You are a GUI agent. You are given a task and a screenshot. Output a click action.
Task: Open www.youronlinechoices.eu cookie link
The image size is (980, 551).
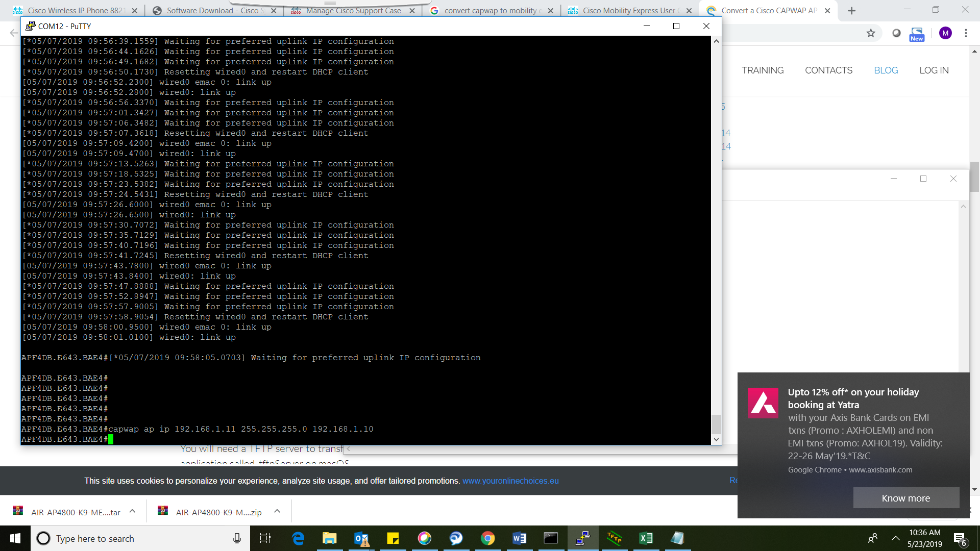[510, 481]
